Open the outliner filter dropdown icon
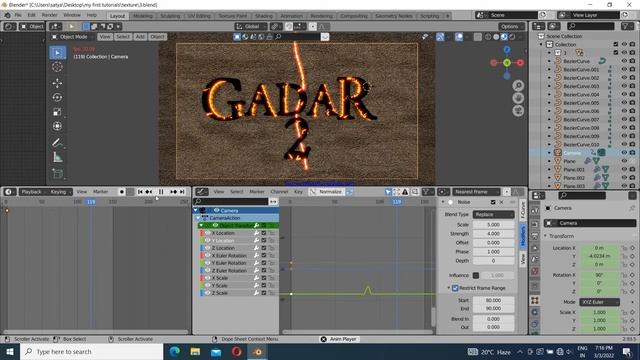Image resolution: width=640 pixels, height=360 pixels. click(627, 26)
